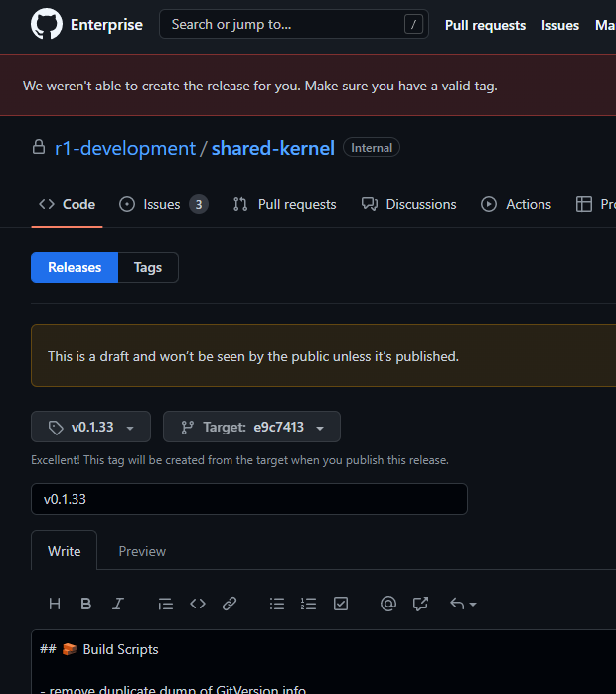Insert a task list checkbox item
The image size is (616, 694).
(x=341, y=604)
